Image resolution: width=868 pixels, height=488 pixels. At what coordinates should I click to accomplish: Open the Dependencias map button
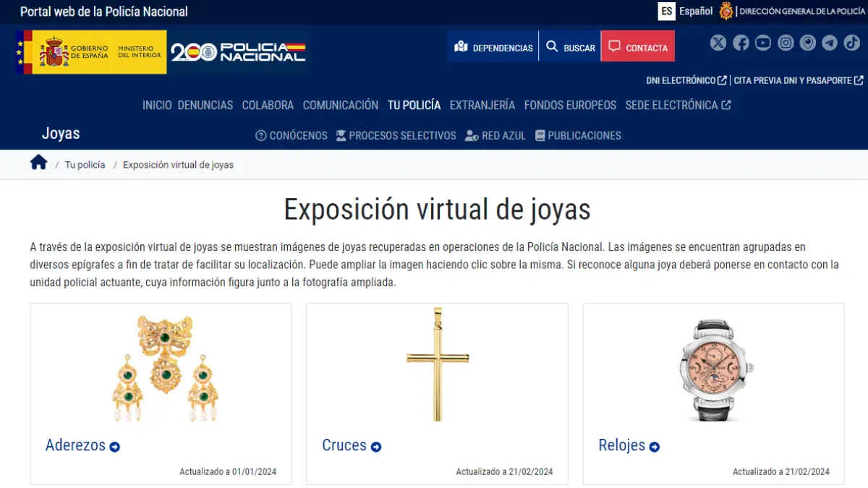tap(493, 47)
